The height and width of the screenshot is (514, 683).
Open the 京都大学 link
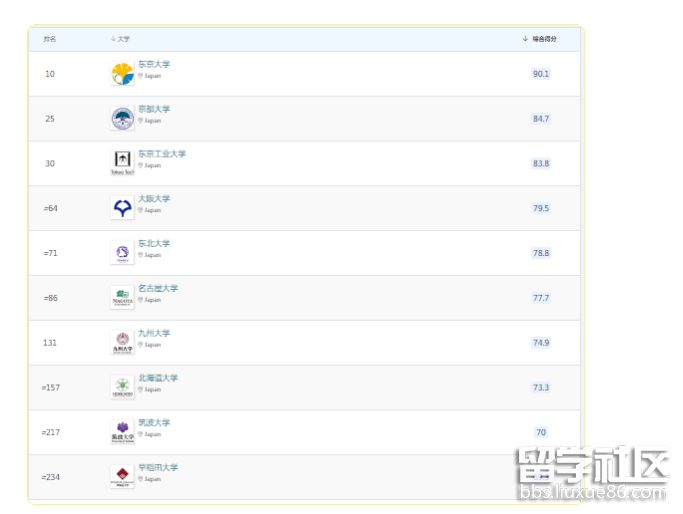point(154,109)
